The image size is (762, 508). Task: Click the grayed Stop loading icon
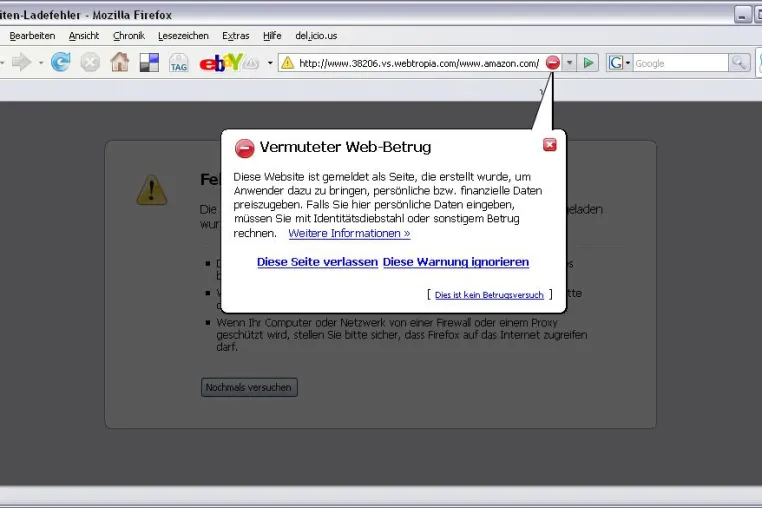point(90,62)
